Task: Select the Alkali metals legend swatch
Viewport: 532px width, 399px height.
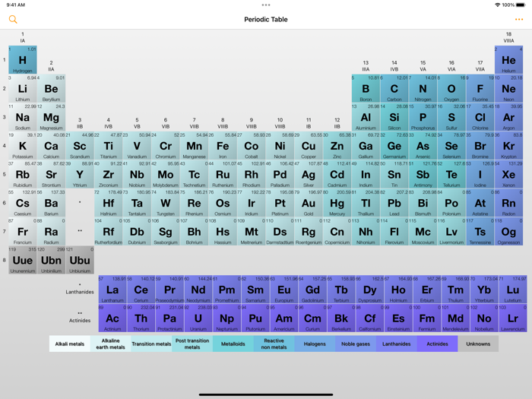Action: point(70,344)
